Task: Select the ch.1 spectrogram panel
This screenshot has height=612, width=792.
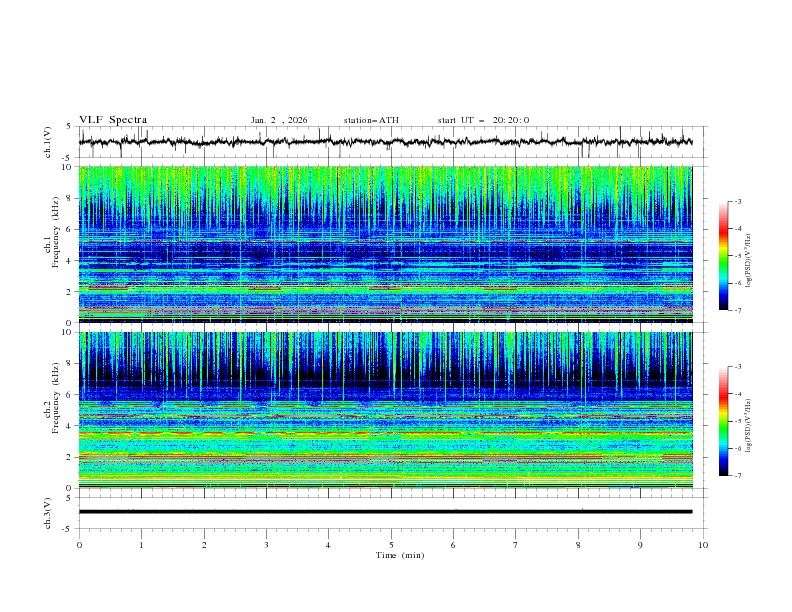Action: coord(385,244)
